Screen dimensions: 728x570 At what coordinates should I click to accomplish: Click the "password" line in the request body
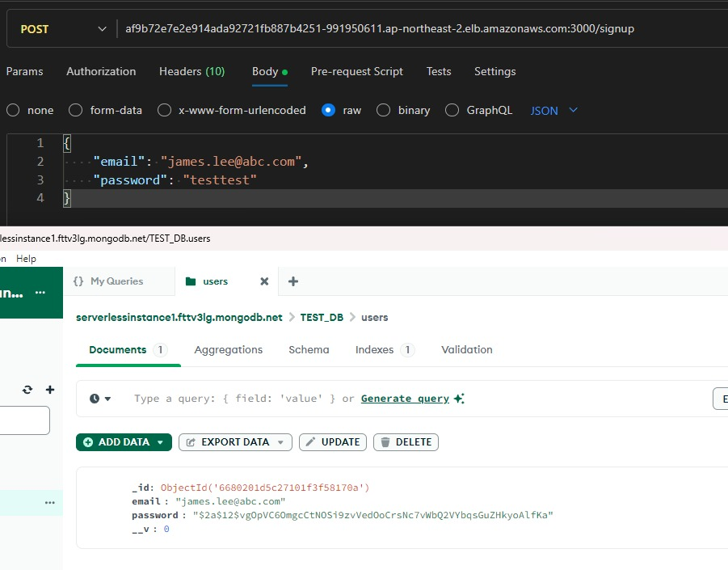pos(175,180)
